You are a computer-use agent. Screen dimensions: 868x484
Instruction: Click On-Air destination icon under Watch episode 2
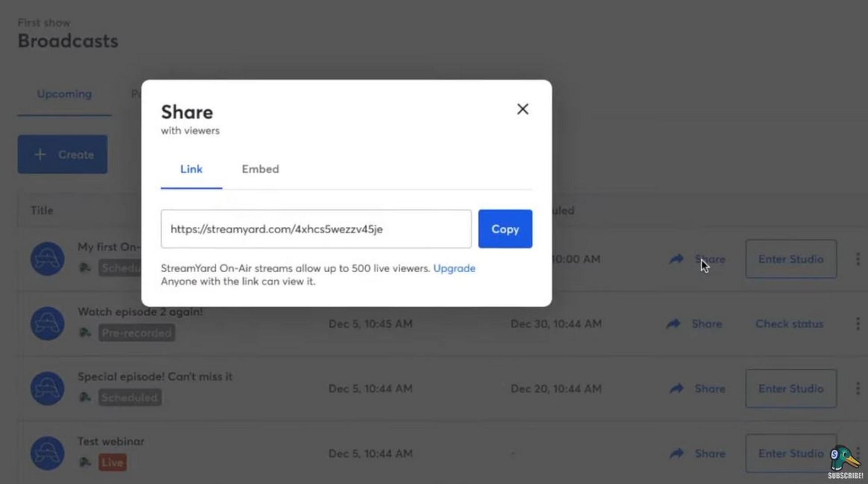coord(85,332)
